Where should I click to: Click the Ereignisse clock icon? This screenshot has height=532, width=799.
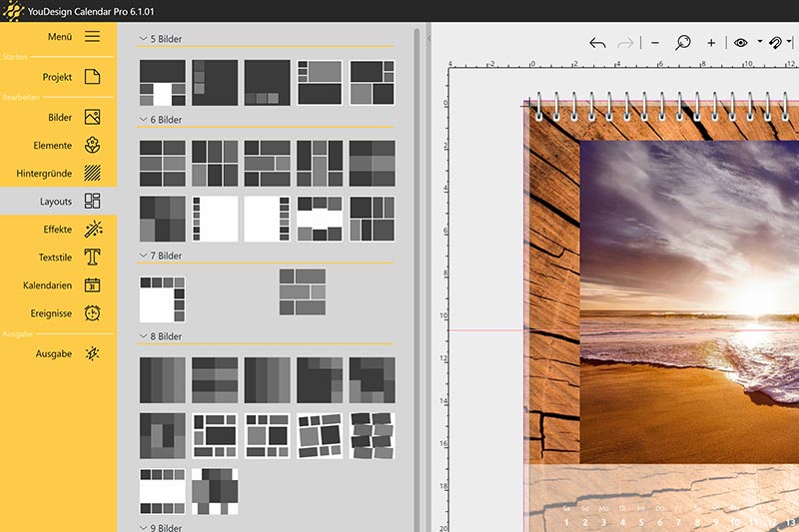point(92,312)
